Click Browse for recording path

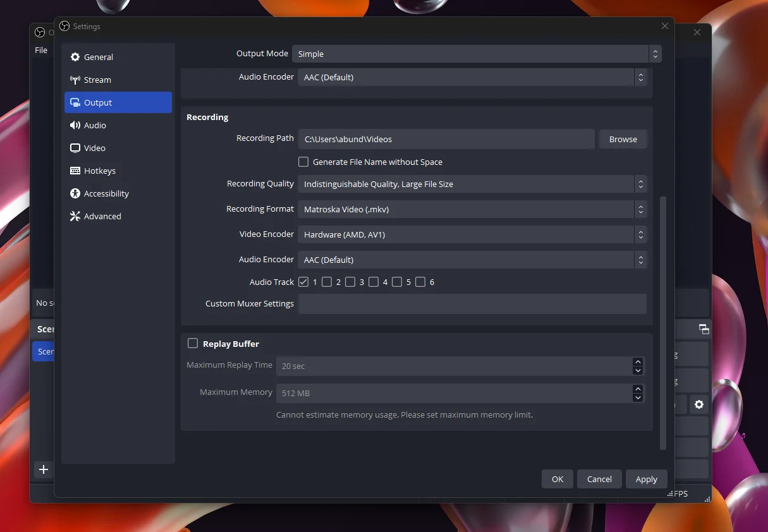[623, 139]
